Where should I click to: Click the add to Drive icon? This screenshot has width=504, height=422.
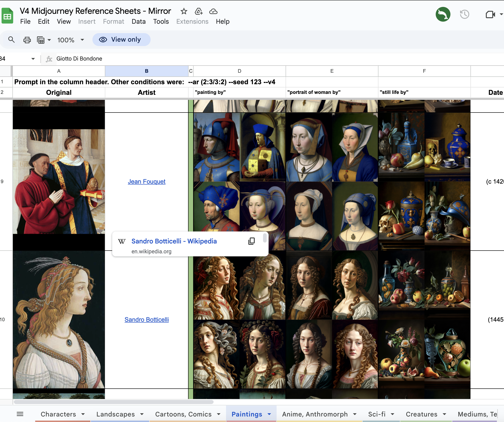[x=199, y=11]
